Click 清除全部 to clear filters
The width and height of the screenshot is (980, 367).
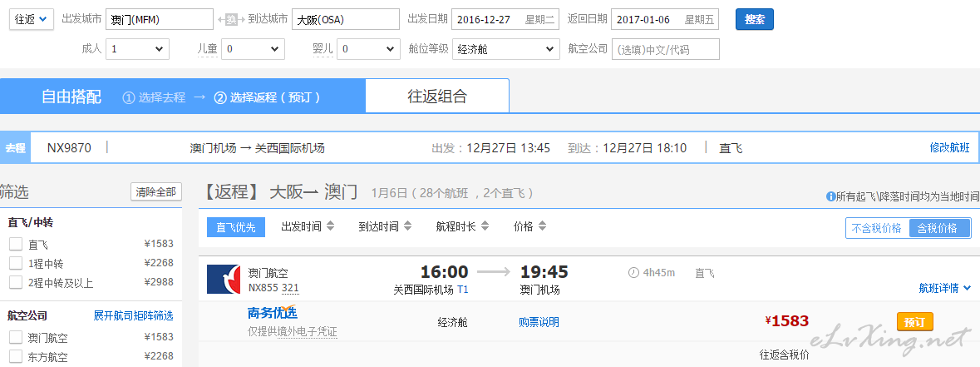(156, 192)
